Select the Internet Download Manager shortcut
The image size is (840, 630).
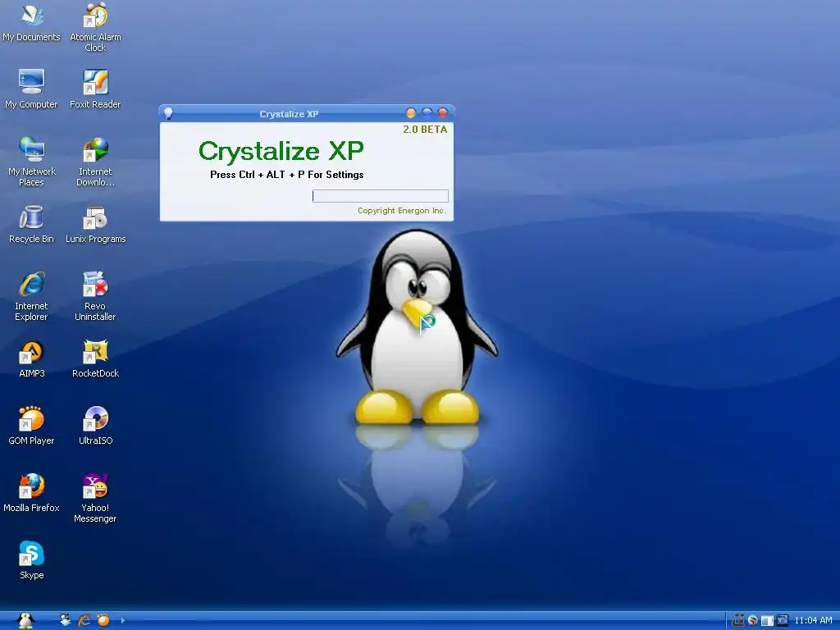95,162
